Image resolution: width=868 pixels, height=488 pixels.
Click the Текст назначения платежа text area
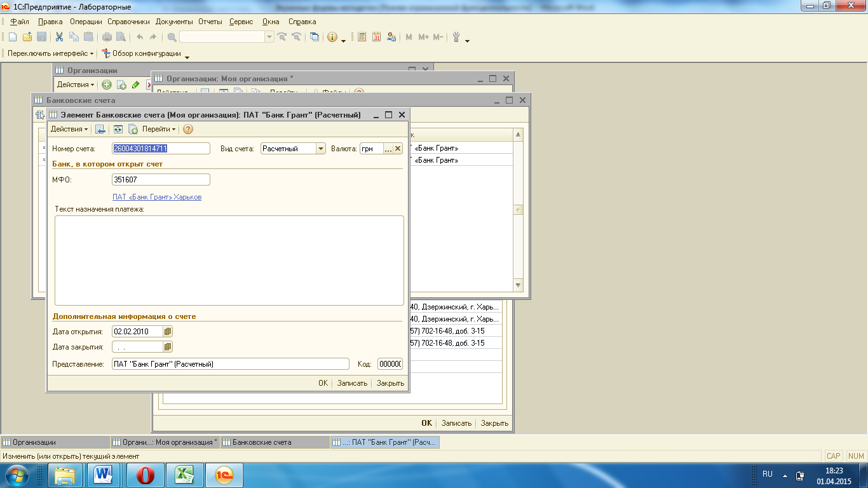click(229, 261)
